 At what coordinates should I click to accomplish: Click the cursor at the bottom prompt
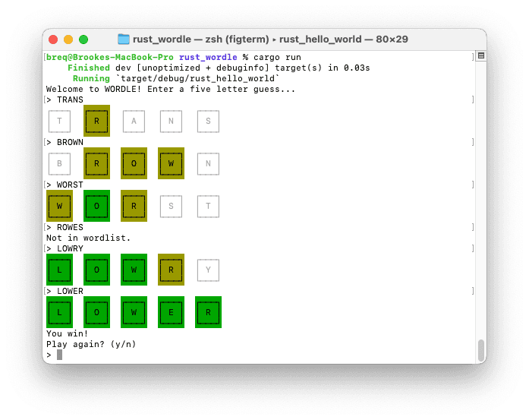[x=59, y=355]
